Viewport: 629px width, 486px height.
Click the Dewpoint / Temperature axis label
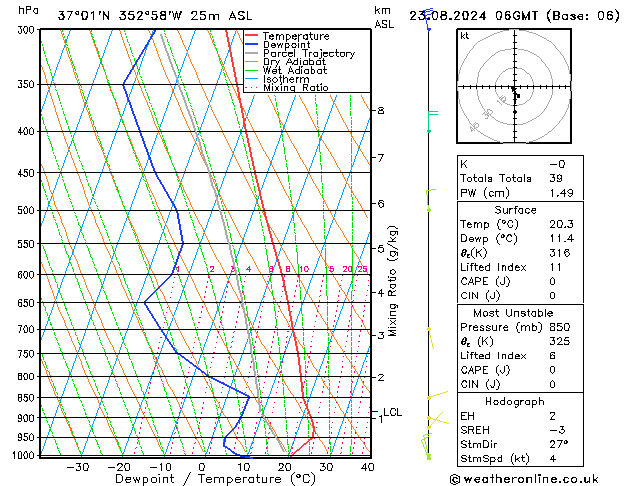click(x=202, y=479)
